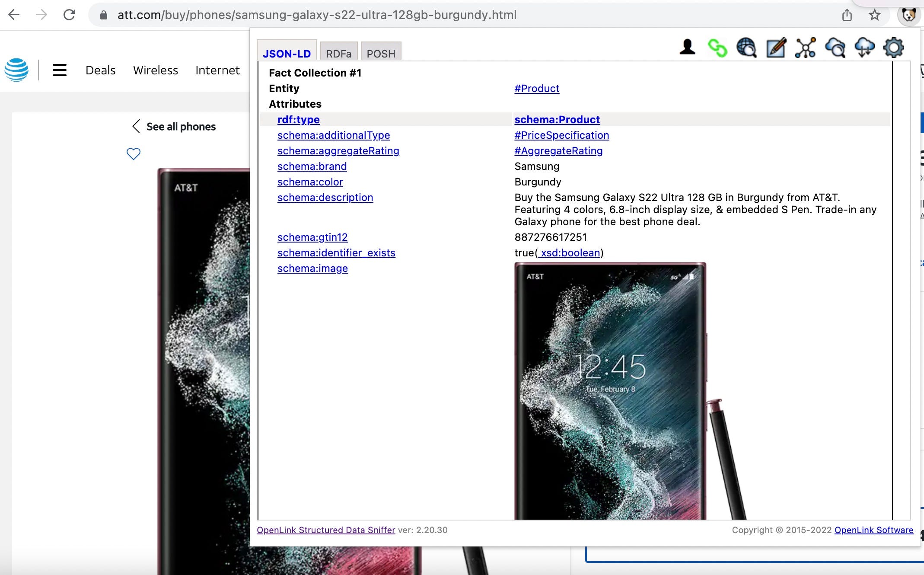Open the Sniffer gear settings icon

pos(894,48)
